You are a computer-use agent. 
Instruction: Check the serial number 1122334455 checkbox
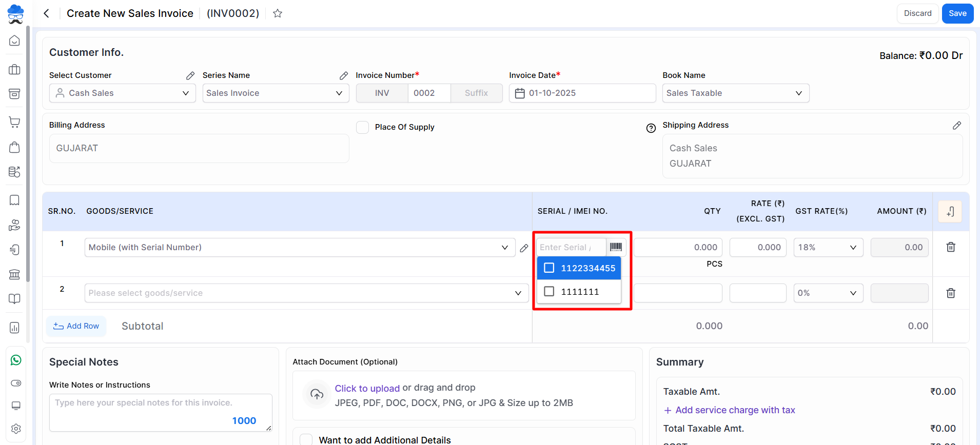(549, 268)
